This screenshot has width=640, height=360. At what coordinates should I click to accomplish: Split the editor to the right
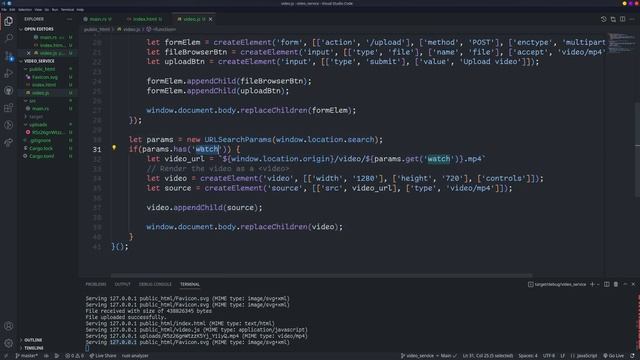[622, 19]
